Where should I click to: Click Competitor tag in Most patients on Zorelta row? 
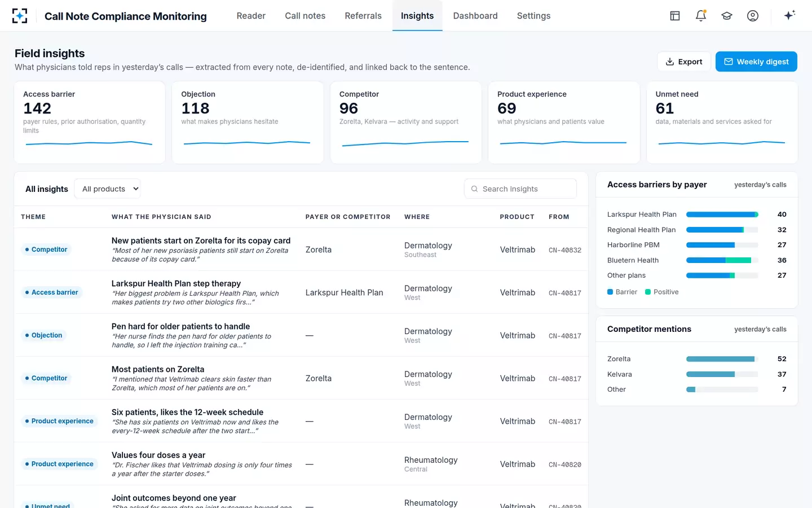[46, 378]
